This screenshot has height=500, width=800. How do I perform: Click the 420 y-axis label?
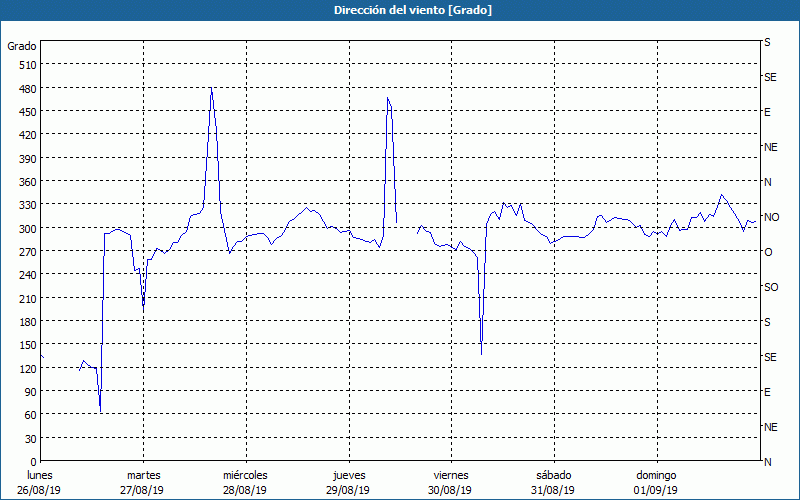click(x=28, y=135)
